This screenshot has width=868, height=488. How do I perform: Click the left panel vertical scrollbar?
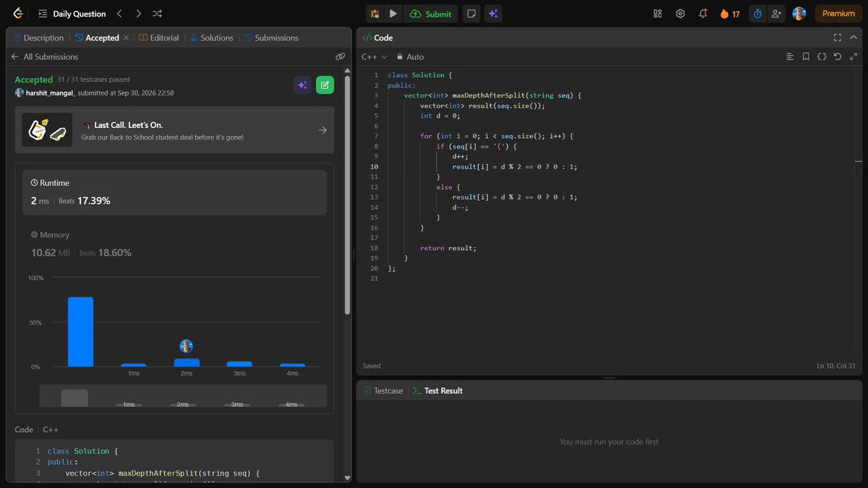tap(347, 195)
